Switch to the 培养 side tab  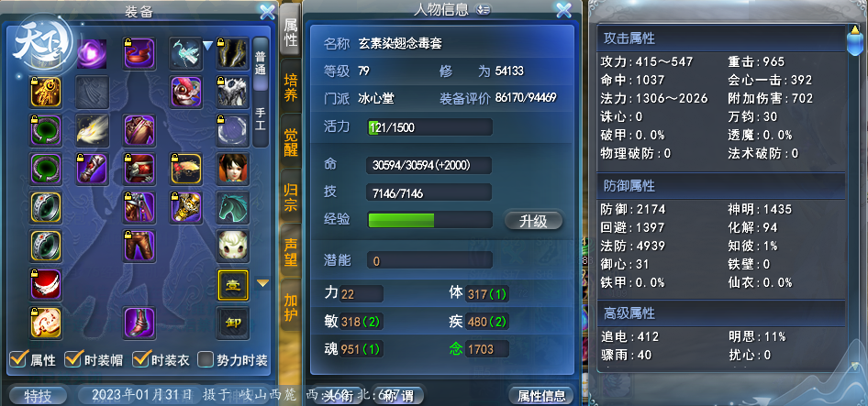coord(291,87)
